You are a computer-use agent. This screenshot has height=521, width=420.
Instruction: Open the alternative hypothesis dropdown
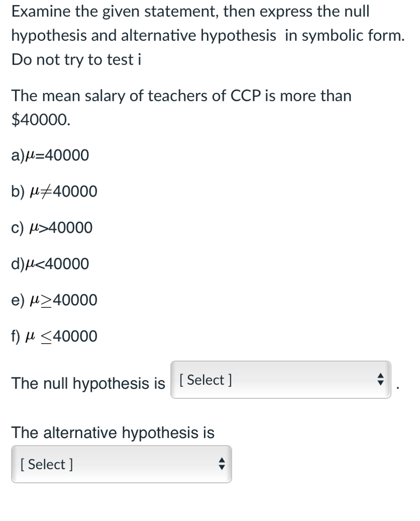click(121, 465)
